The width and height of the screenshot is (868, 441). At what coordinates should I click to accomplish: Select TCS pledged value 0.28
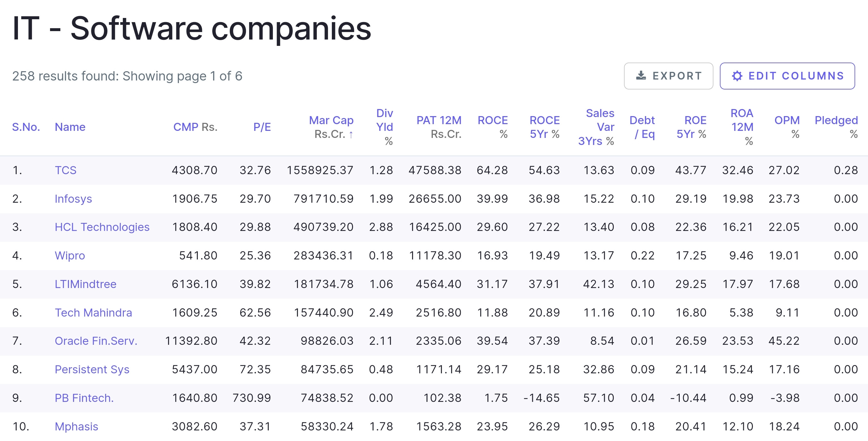(x=846, y=170)
